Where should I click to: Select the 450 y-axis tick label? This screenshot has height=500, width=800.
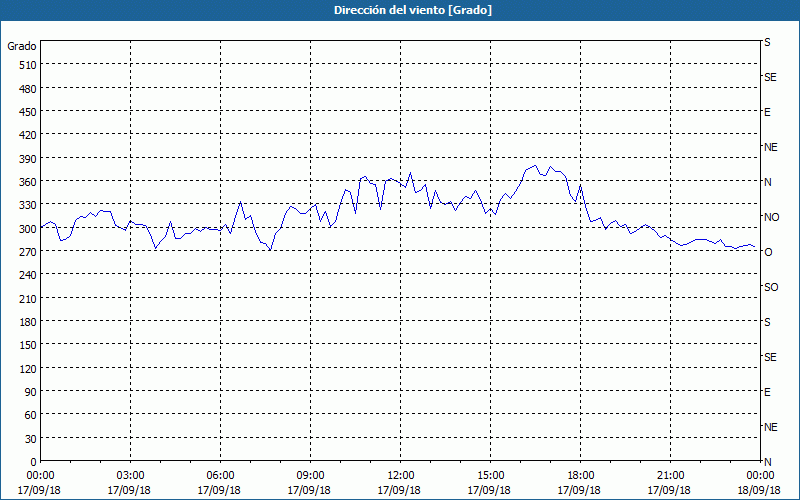[28, 112]
